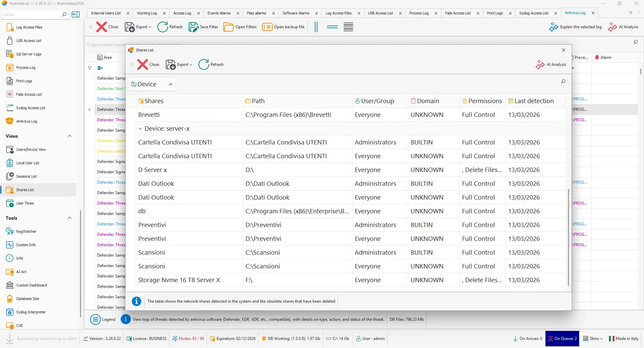
Task: Switch to Working Log tab
Action: (147, 13)
